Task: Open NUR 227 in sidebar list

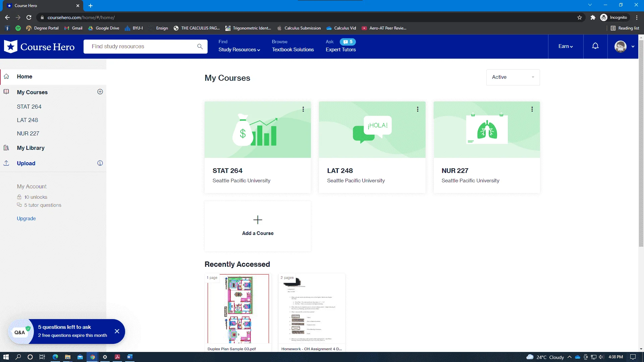Action: (28, 133)
